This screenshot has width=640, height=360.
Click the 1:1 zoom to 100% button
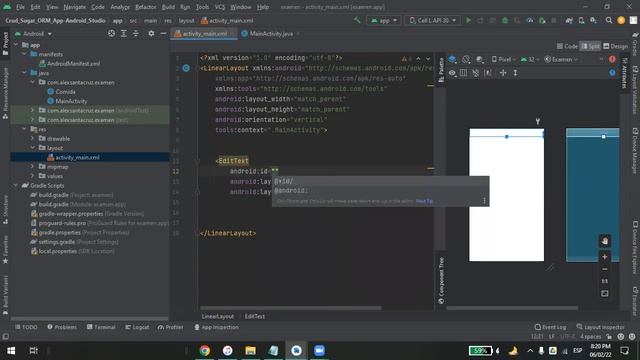pos(604,281)
